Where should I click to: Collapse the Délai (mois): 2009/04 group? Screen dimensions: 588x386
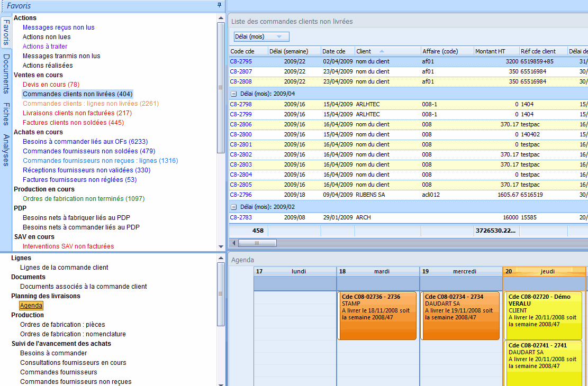[233, 94]
